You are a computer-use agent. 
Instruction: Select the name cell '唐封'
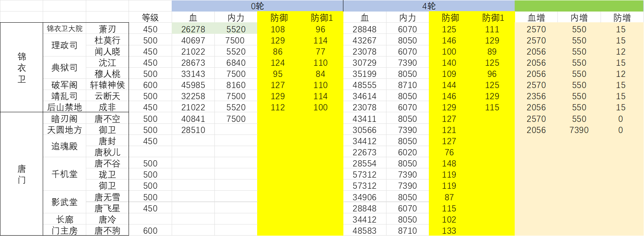click(107, 141)
